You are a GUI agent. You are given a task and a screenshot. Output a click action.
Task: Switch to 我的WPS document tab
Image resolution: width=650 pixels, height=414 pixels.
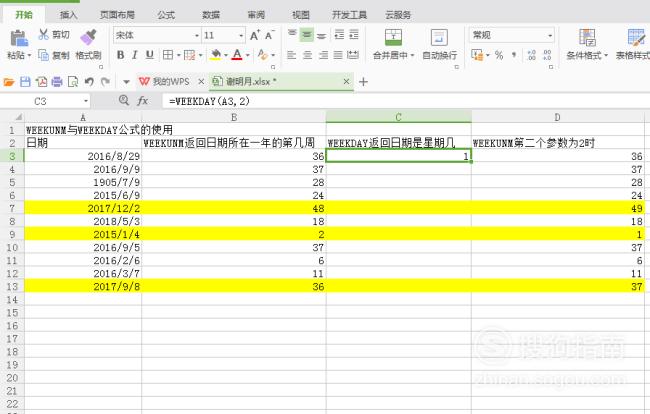164,82
